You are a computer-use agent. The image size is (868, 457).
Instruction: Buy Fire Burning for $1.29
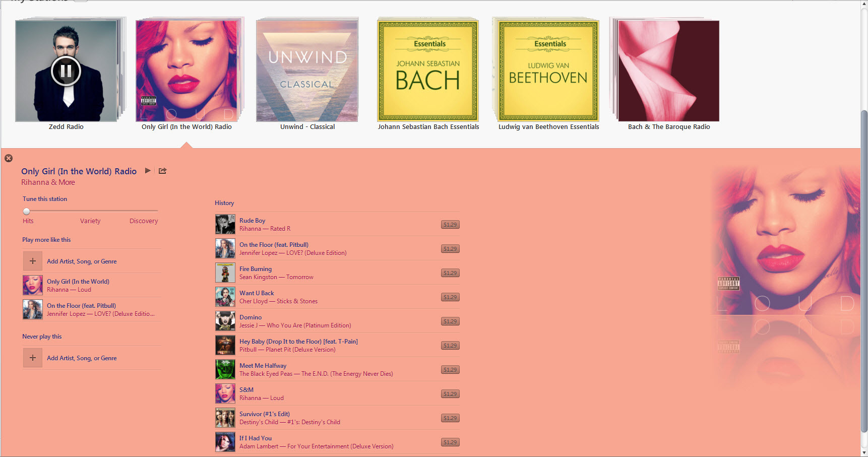click(x=450, y=273)
